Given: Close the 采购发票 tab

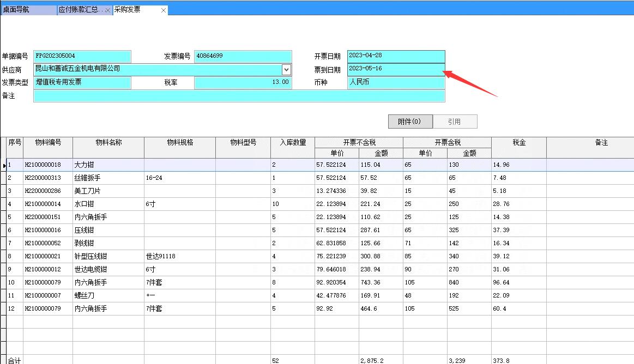Looking at the screenshot, I should [163, 10].
